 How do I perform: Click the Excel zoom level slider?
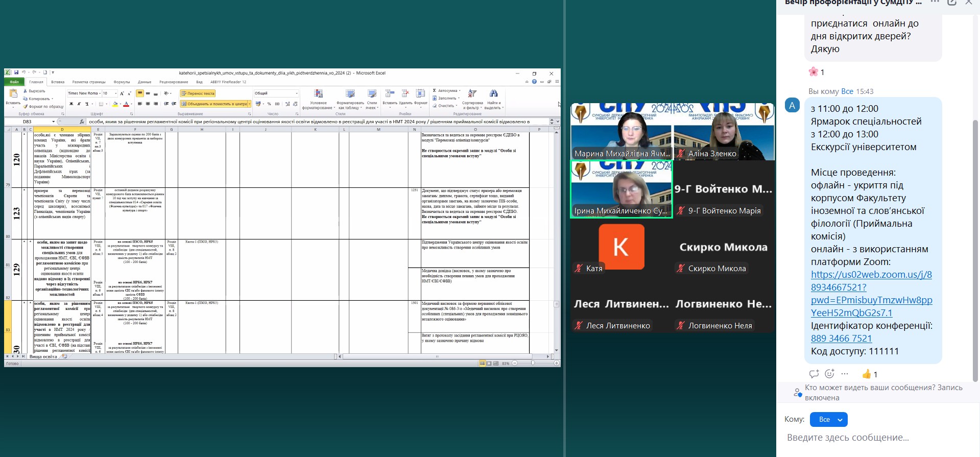(x=533, y=363)
